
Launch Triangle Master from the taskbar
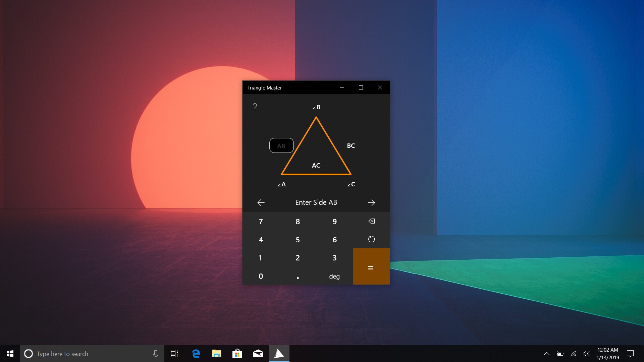point(279,354)
